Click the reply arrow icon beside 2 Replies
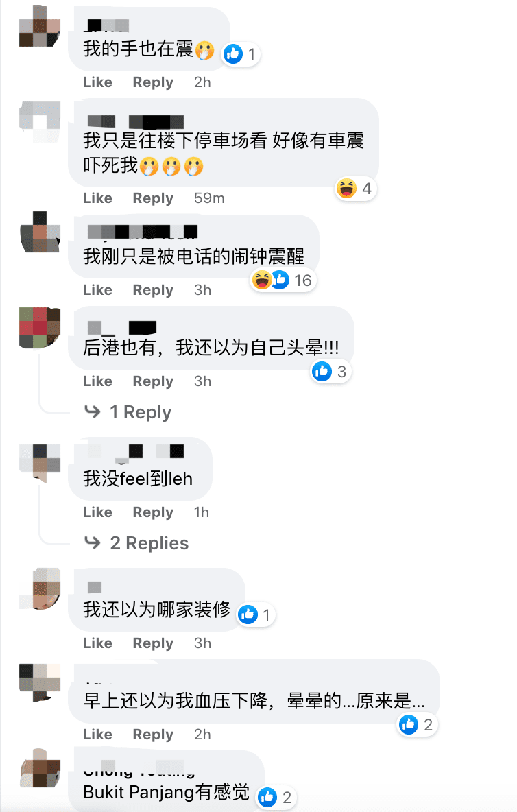517x812 pixels. click(x=92, y=542)
